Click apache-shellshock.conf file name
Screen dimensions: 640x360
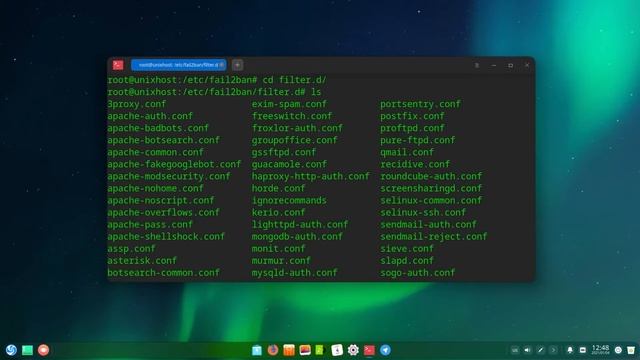tap(166, 237)
